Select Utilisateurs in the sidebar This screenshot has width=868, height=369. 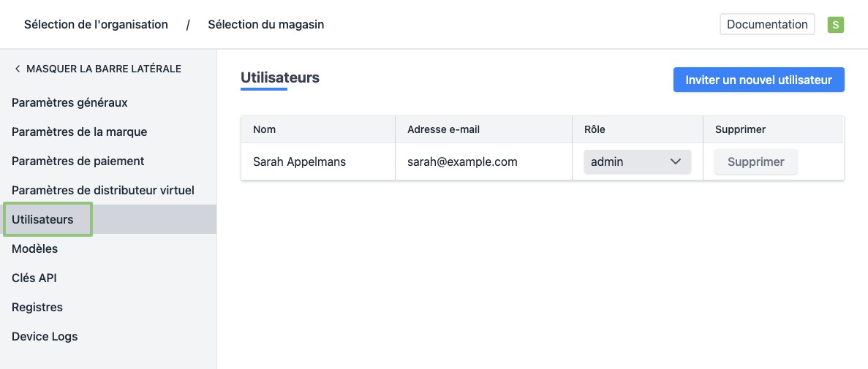42,220
